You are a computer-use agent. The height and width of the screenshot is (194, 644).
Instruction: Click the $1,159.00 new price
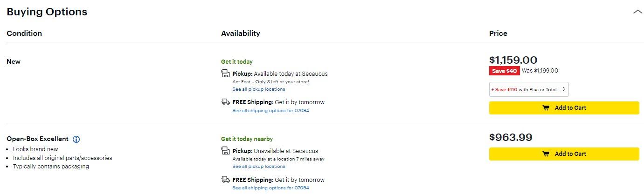click(x=513, y=60)
